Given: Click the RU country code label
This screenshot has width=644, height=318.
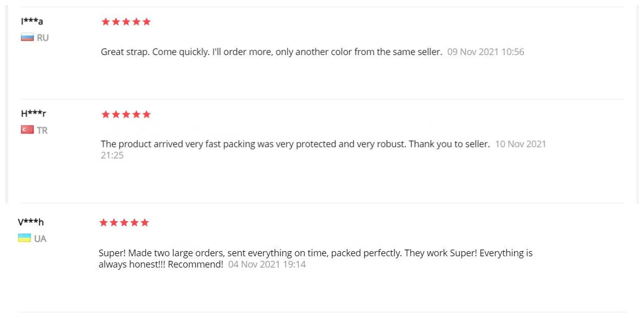Looking at the screenshot, I should click(x=43, y=38).
